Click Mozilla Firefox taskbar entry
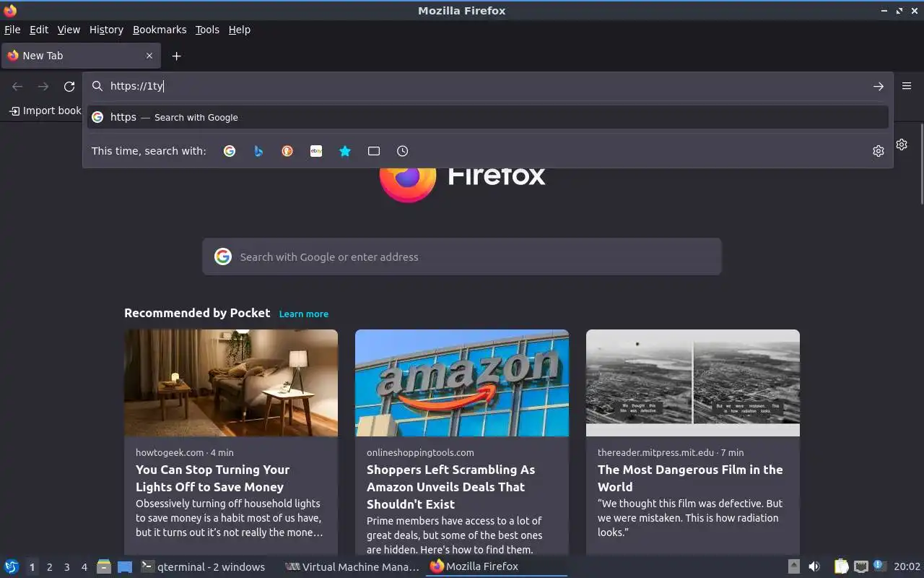The image size is (924, 578). (497, 566)
